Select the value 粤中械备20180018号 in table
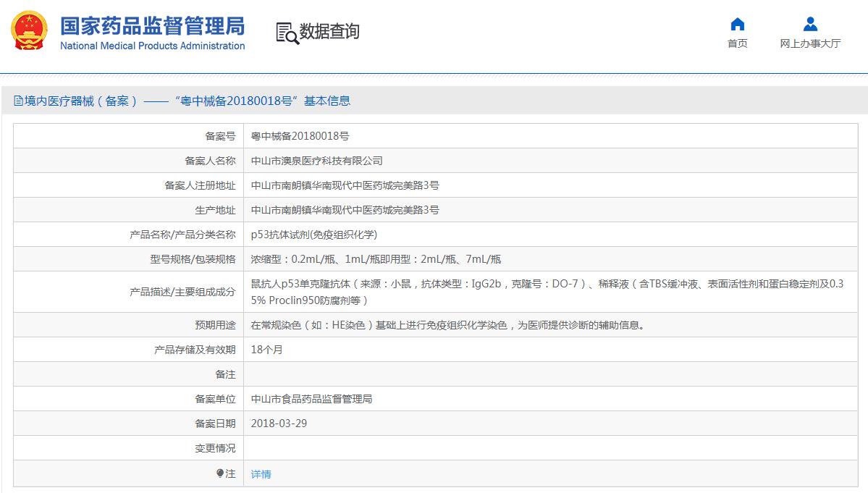This screenshot has height=493, width=868. [x=300, y=136]
